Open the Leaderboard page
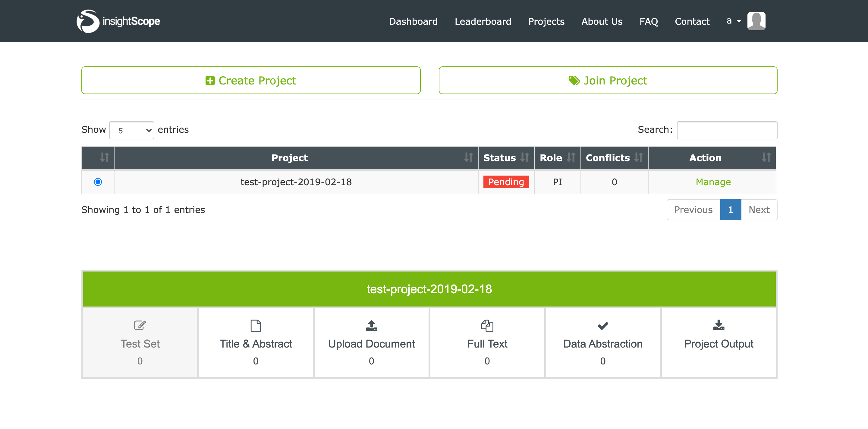868x429 pixels. [483, 21]
